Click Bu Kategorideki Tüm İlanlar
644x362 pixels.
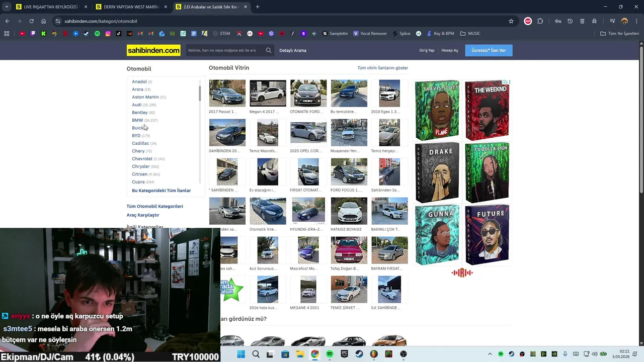point(162,191)
